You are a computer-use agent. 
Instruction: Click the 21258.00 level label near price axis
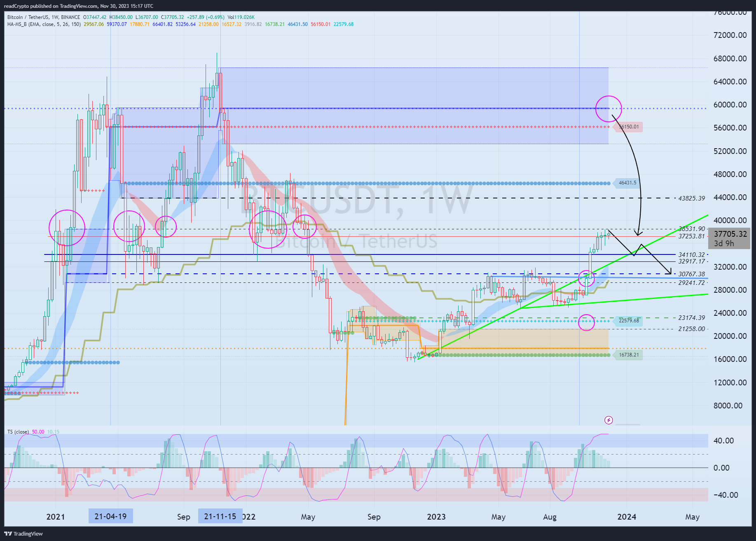692,329
